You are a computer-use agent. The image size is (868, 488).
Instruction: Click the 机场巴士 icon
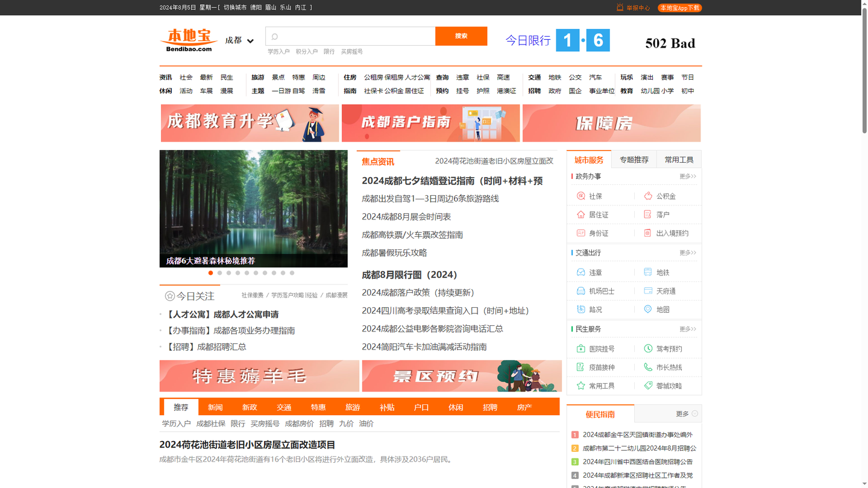tap(581, 291)
